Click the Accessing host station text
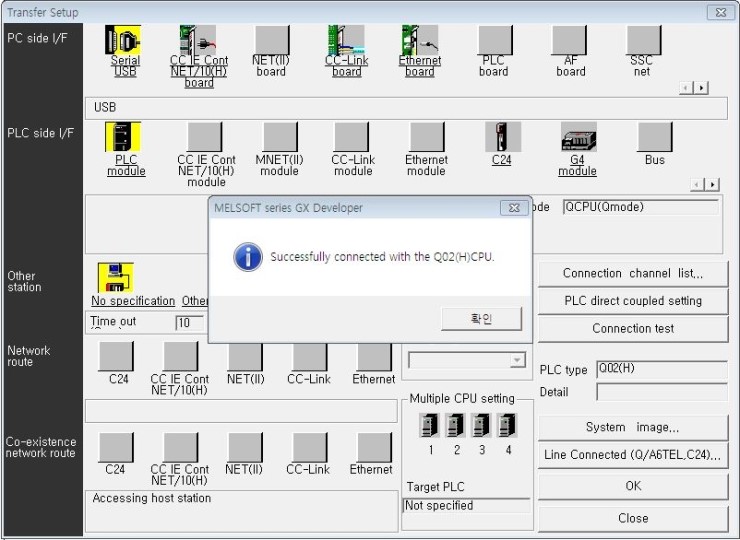 [151, 498]
